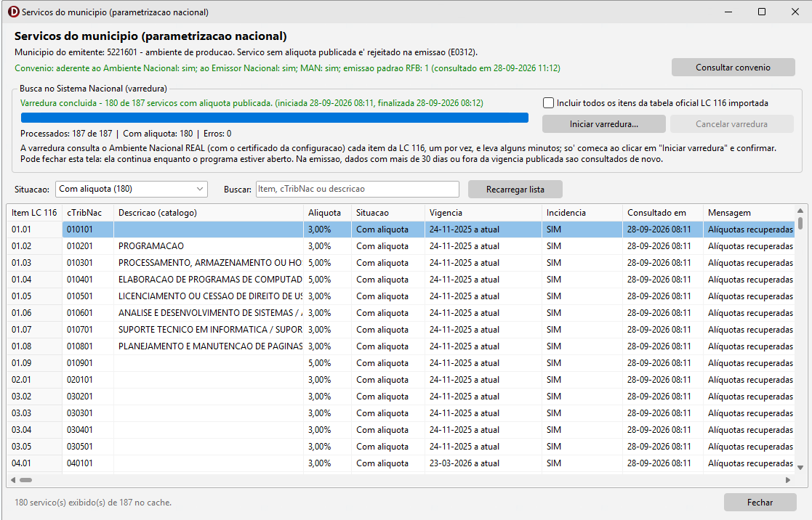Viewport: 812px width, 520px height.
Task: Maximize the Servicos do municipio window
Action: pos(762,12)
